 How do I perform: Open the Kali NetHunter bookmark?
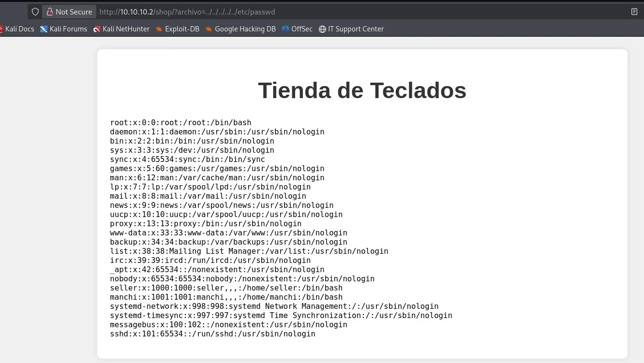click(x=121, y=29)
